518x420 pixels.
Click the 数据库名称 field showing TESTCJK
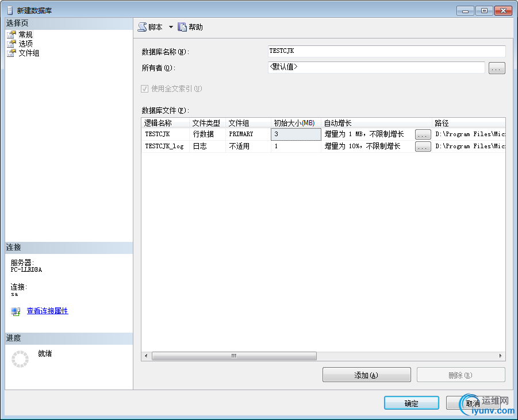(x=385, y=51)
